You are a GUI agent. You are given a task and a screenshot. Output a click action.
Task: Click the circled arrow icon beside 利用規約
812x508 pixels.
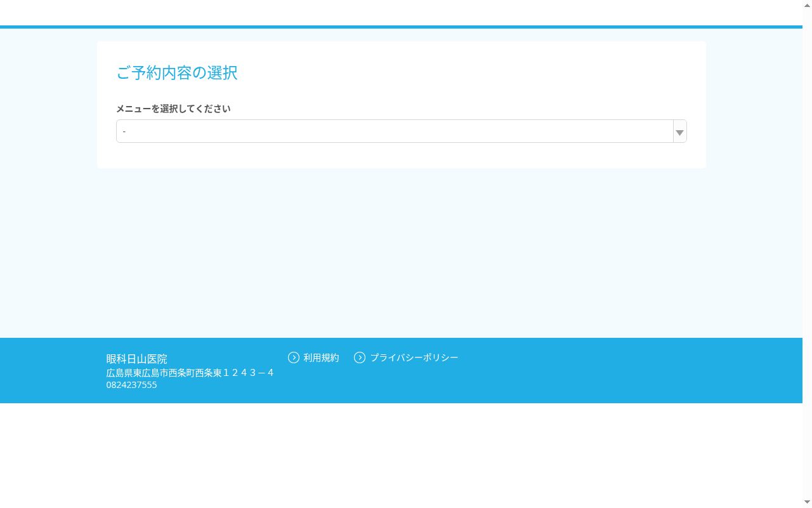click(294, 358)
